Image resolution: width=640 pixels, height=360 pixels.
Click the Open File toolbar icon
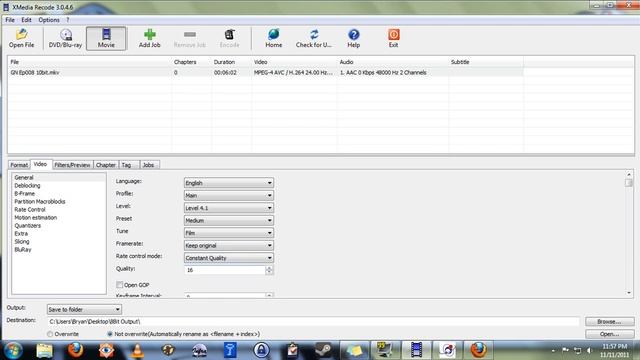(21, 38)
